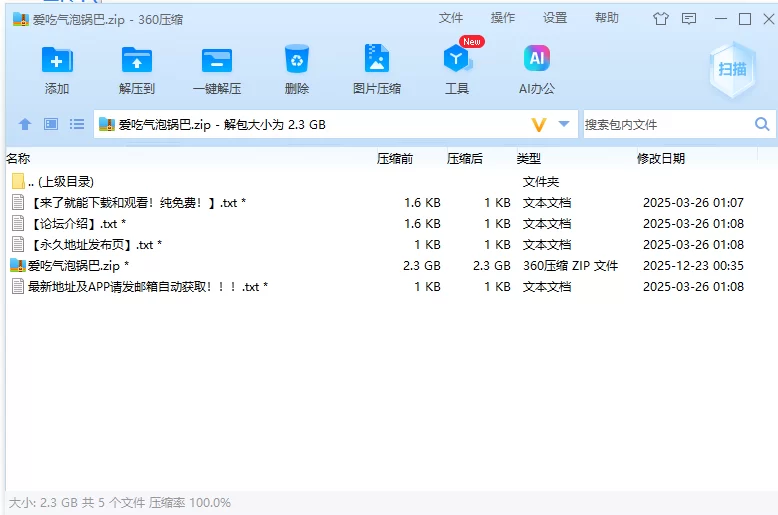The height and width of the screenshot is (515, 778).
Task: Open the 工具 (Tools) icon with New badge
Action: [x=457, y=61]
